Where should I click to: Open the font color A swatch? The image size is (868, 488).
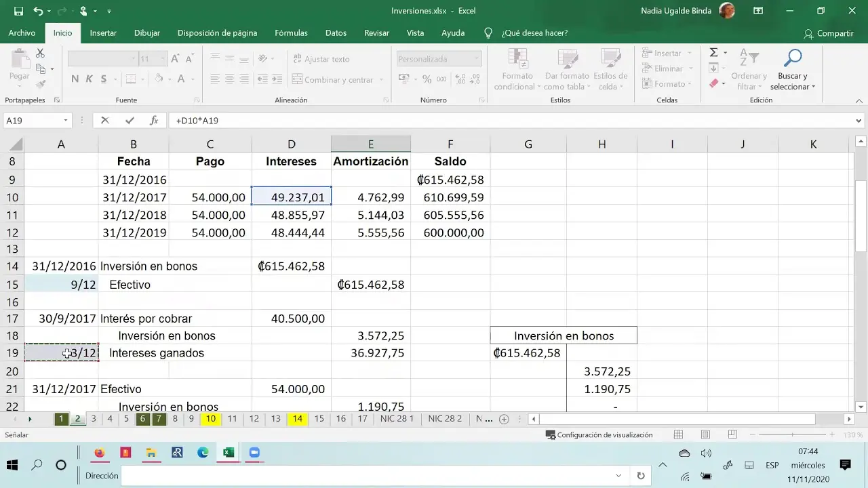point(181,79)
